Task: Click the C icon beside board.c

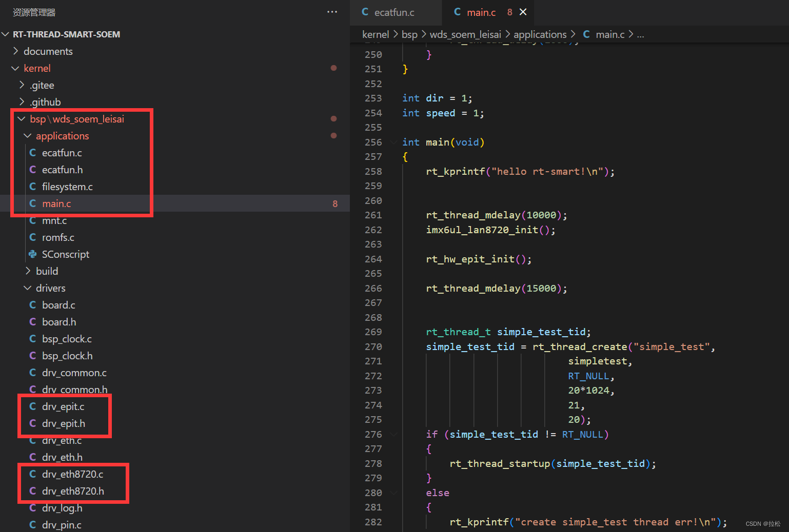Action: [33, 305]
